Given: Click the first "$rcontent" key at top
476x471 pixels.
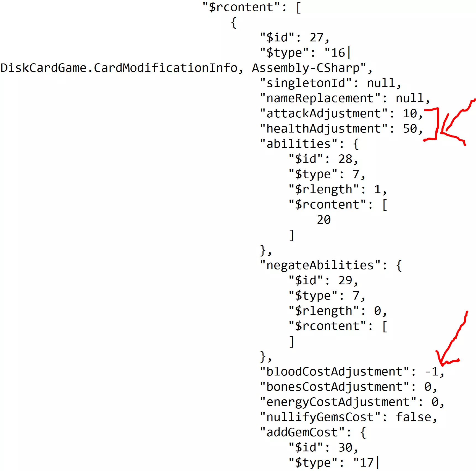Looking at the screenshot, I should point(241,7).
